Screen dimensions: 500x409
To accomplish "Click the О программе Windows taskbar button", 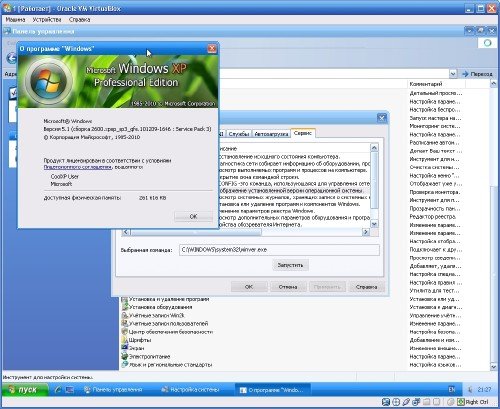I will click(x=272, y=389).
